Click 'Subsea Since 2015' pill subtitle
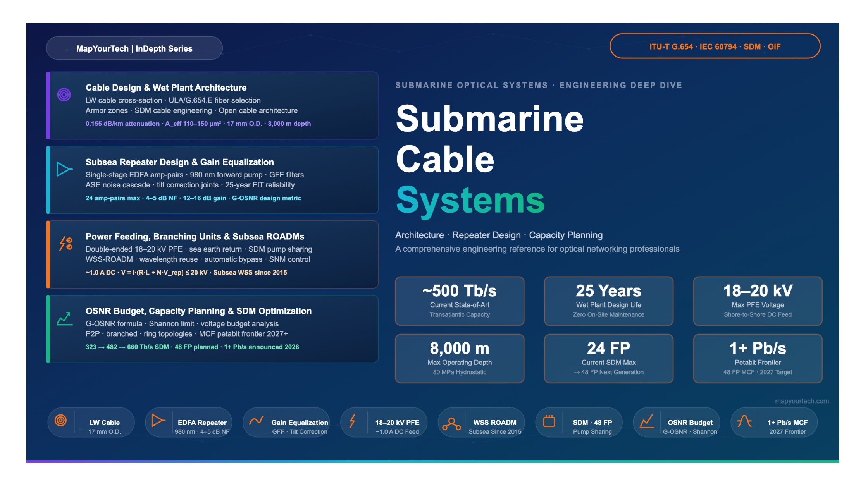This screenshot has width=868, height=488. click(495, 432)
